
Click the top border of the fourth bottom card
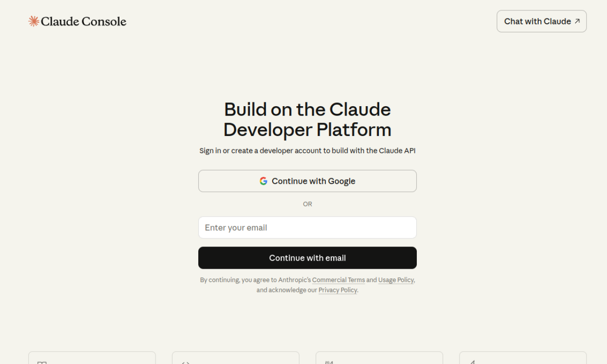(523, 352)
